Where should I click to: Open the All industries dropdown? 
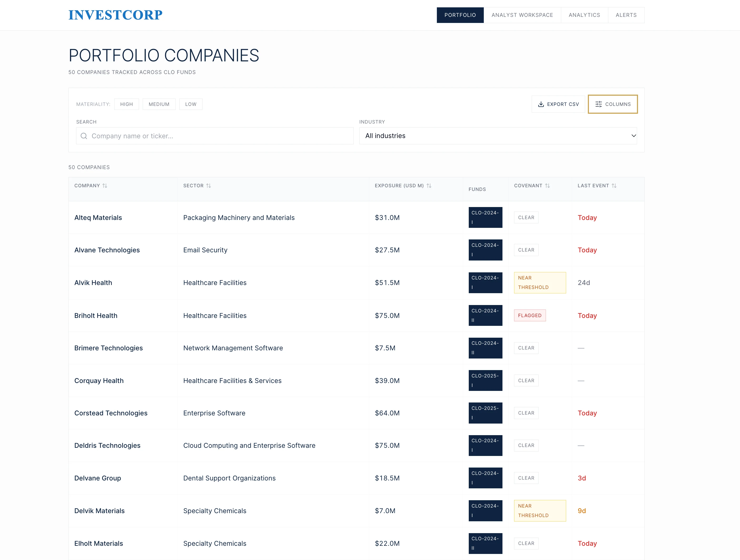[x=498, y=136]
